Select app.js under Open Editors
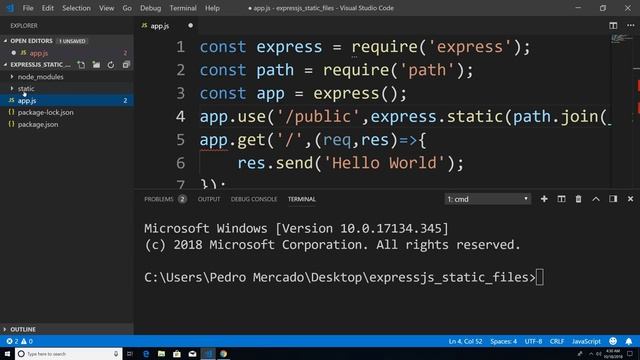 39,53
